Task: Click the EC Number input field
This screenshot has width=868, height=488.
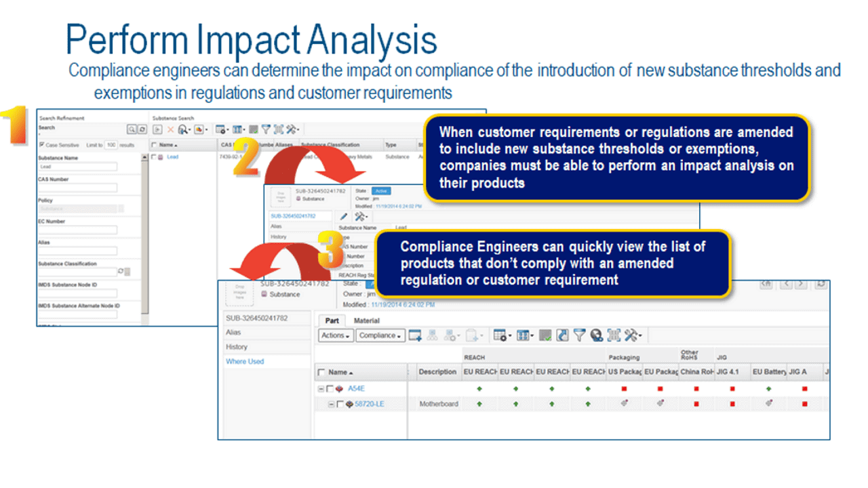Action: tap(78, 230)
